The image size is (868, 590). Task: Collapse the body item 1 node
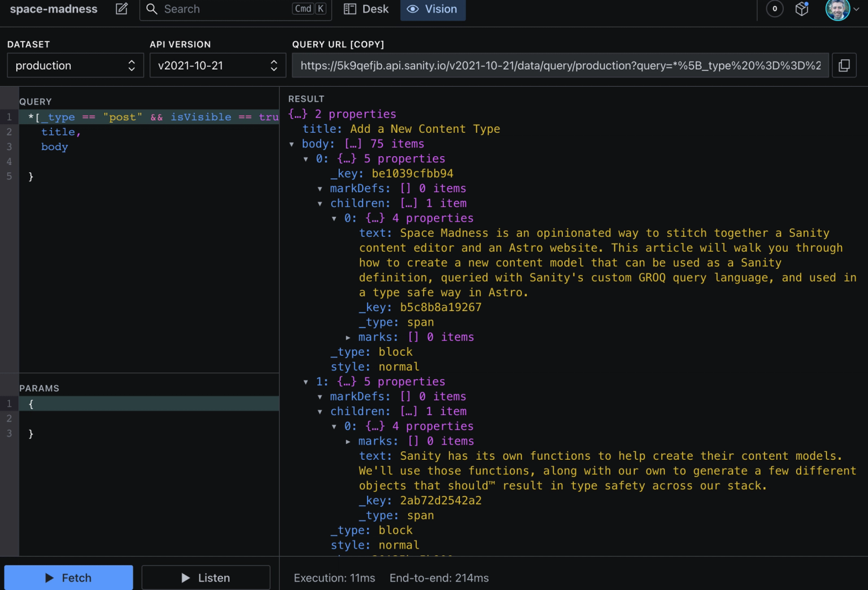pos(306,382)
